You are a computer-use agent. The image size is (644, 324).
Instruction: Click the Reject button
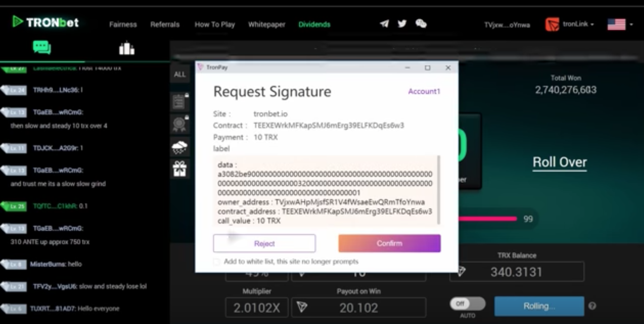click(264, 243)
